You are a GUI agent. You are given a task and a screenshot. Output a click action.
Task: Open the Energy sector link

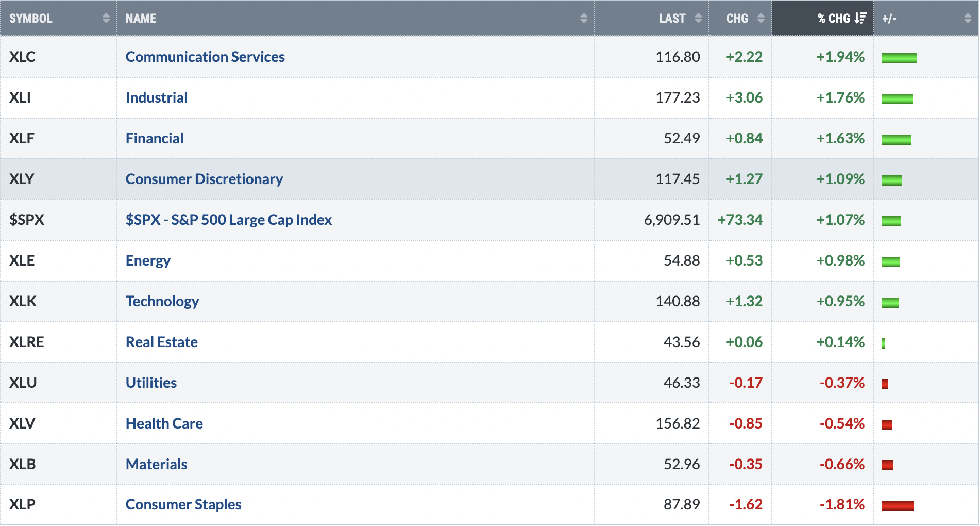tap(148, 260)
